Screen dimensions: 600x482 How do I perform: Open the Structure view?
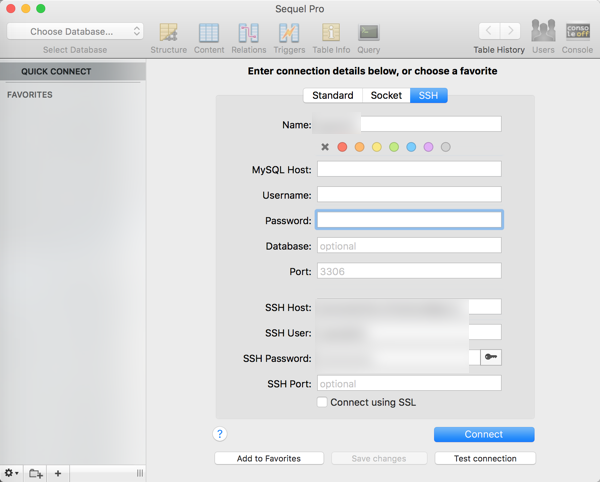click(168, 38)
